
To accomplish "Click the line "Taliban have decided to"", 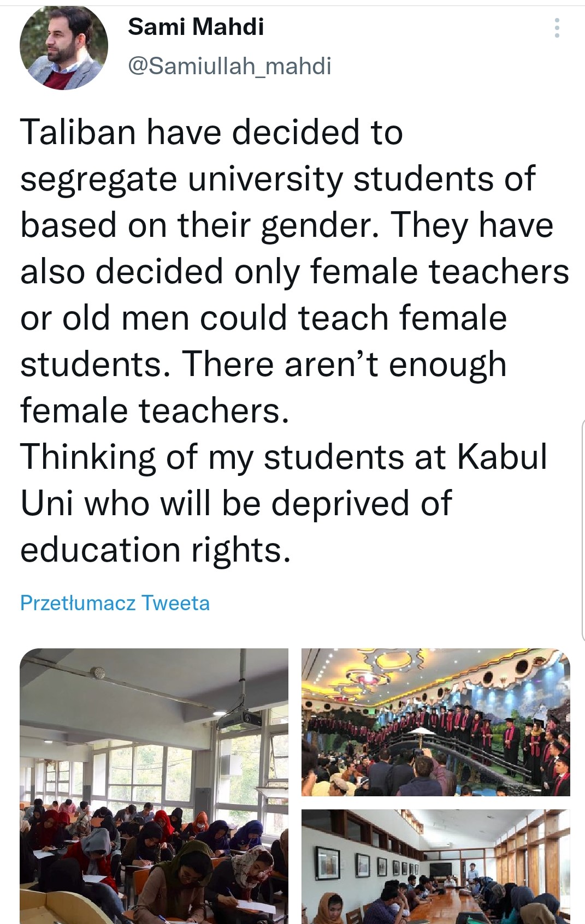I will pyautogui.click(x=211, y=133).
